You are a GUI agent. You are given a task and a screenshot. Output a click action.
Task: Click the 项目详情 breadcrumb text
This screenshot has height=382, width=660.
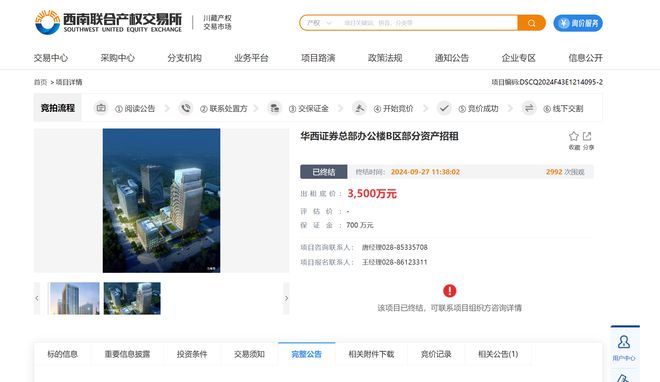coord(69,82)
